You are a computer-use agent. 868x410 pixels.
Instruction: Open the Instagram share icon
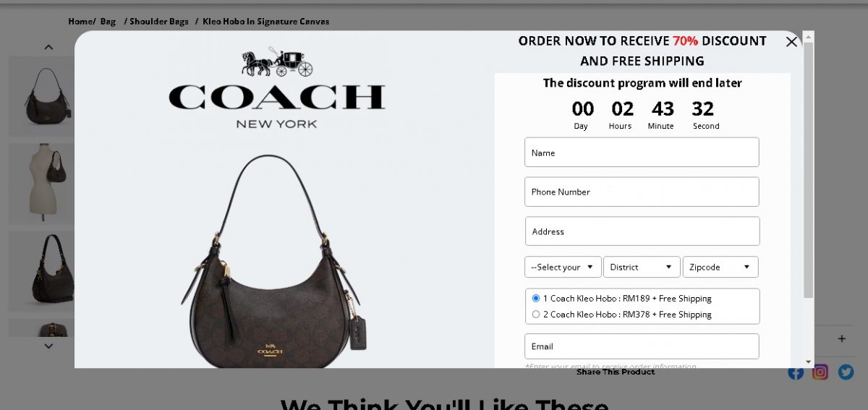tap(820, 372)
